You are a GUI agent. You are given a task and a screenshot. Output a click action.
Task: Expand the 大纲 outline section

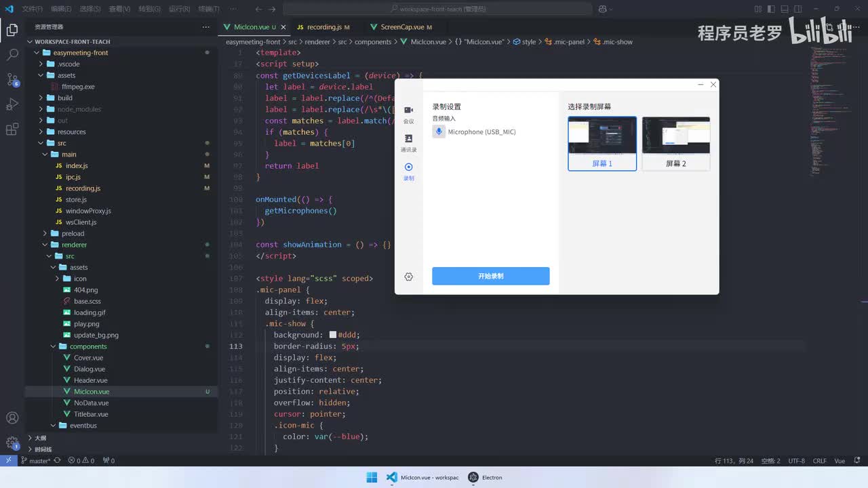coord(40,438)
